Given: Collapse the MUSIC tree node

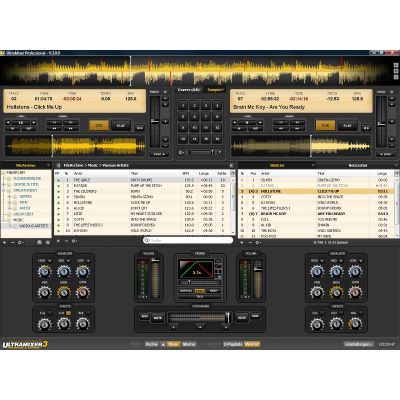Looking at the screenshot, I should tap(4, 220).
